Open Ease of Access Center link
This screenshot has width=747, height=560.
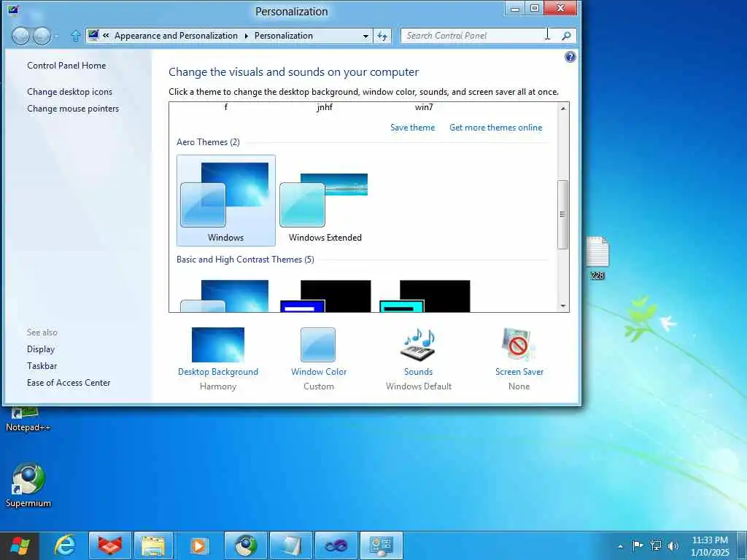coord(69,382)
